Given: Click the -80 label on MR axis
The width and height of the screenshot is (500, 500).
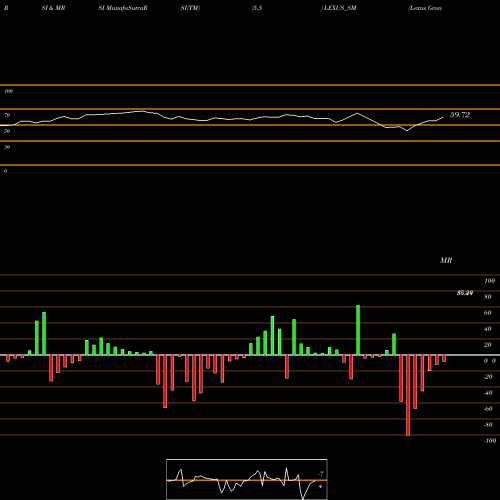Looking at the screenshot, I should (488, 425).
